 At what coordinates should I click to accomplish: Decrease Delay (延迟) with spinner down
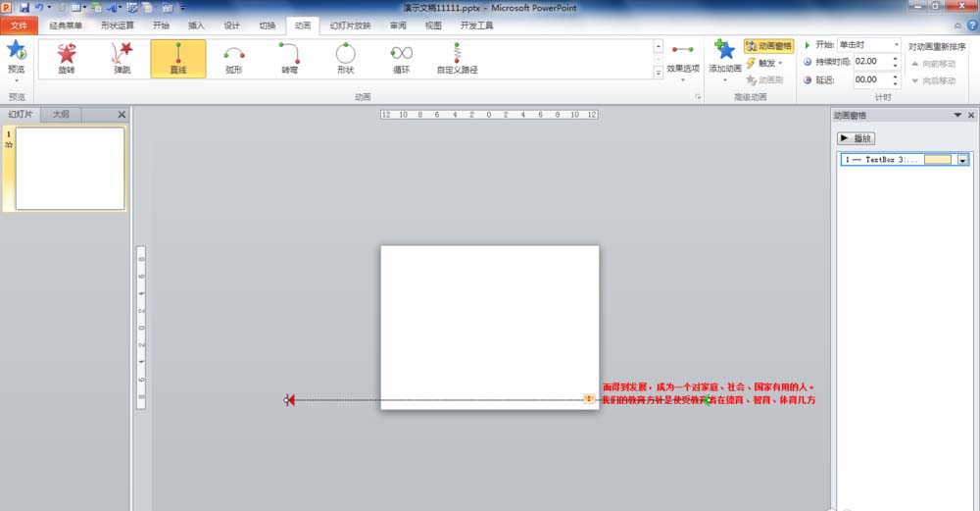click(895, 83)
